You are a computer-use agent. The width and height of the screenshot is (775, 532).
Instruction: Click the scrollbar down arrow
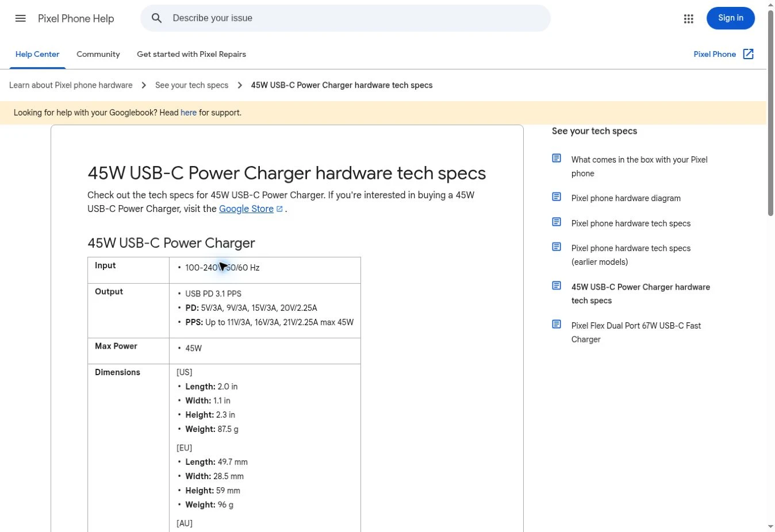click(x=770, y=526)
